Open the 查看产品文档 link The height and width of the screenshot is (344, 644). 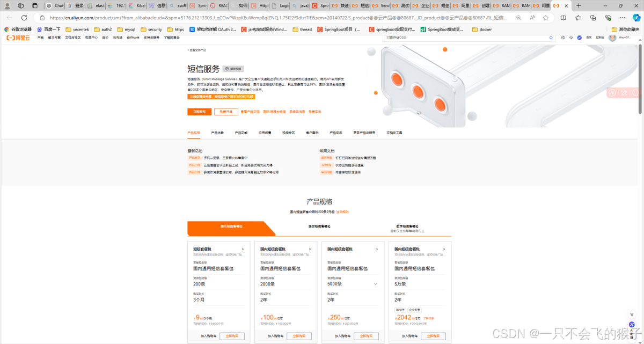pyautogui.click(x=250, y=112)
